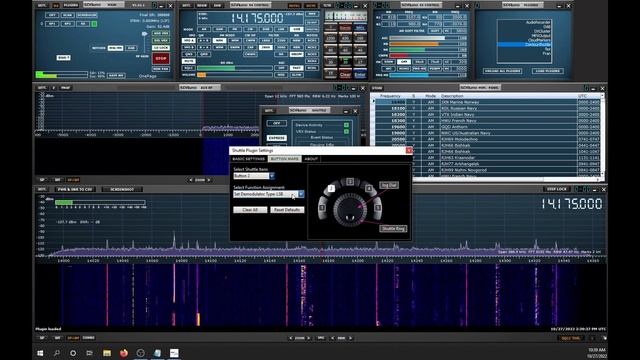Select LSB demodulation mode
The width and height of the screenshot is (640, 360).
281,29
